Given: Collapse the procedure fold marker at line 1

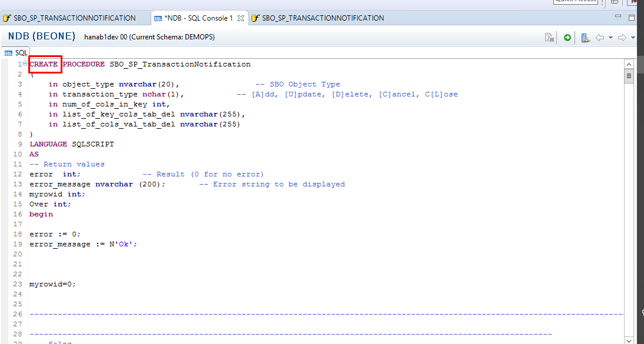Looking at the screenshot, I should click(x=25, y=64).
